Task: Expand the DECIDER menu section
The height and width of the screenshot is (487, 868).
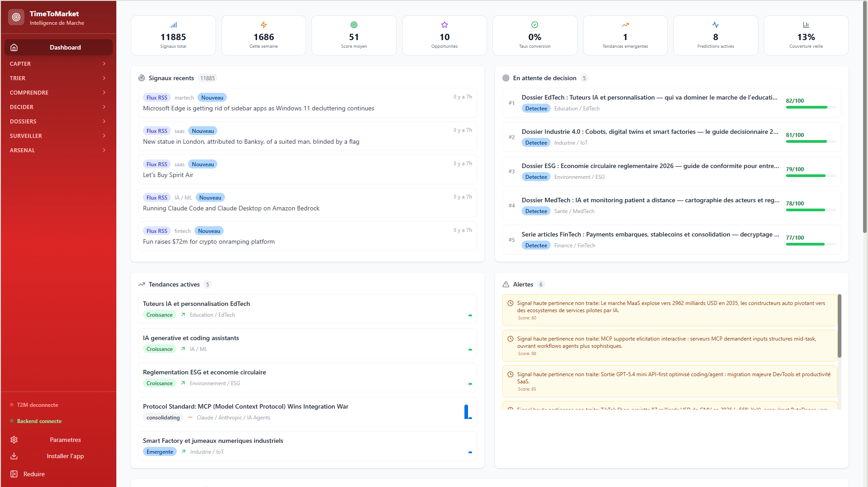Action: [x=59, y=107]
